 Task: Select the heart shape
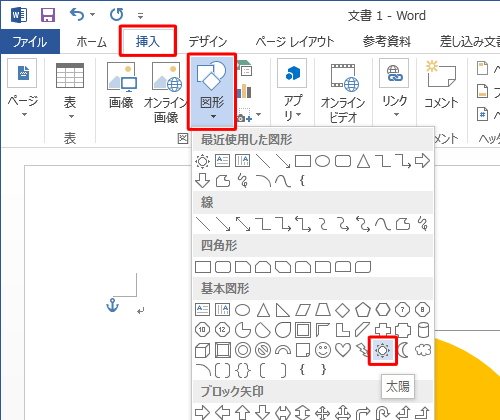pos(343,350)
